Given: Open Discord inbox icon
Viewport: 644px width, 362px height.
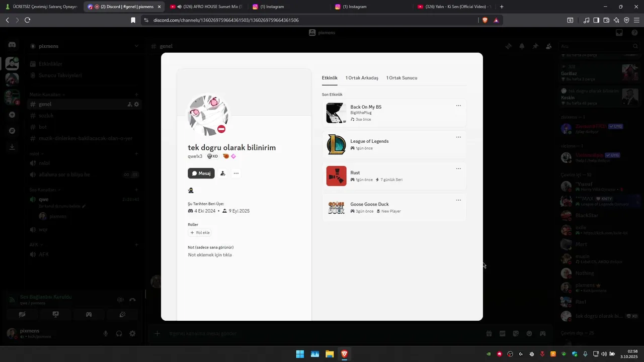Looking at the screenshot, I should click(619, 32).
